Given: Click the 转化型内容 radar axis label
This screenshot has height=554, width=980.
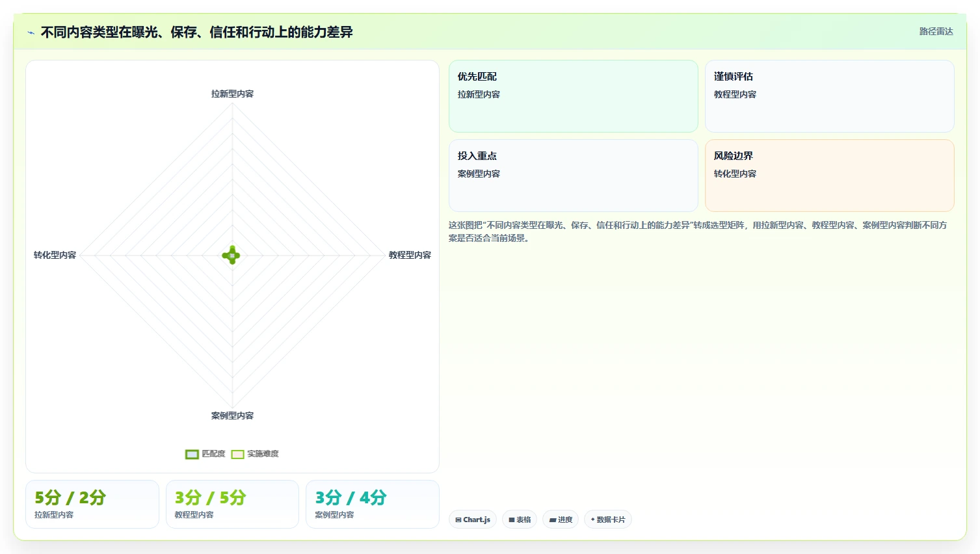Looking at the screenshot, I should click(x=55, y=255).
